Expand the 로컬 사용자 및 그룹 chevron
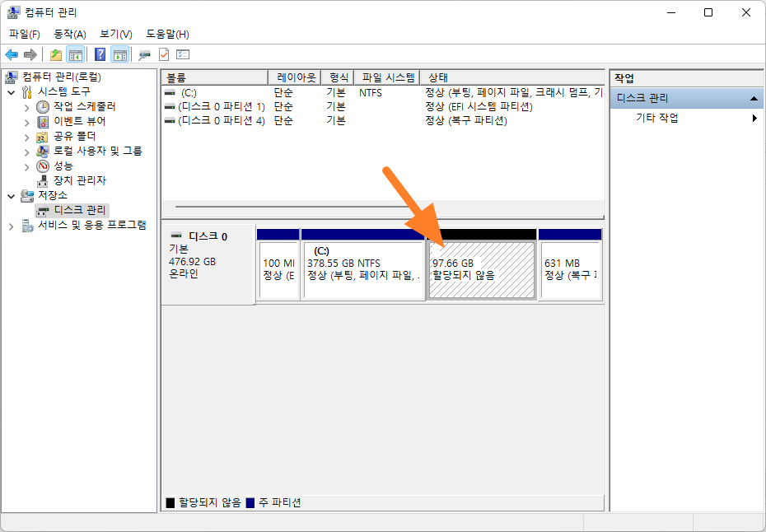 pyautogui.click(x=27, y=152)
